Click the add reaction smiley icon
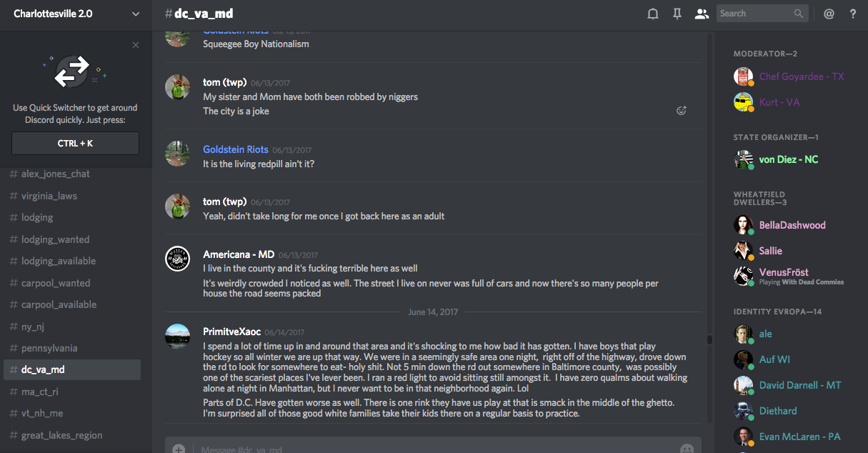 pyautogui.click(x=682, y=111)
